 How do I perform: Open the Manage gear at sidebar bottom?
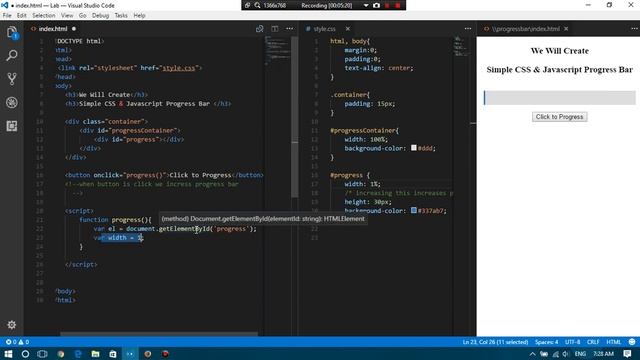click(11, 324)
